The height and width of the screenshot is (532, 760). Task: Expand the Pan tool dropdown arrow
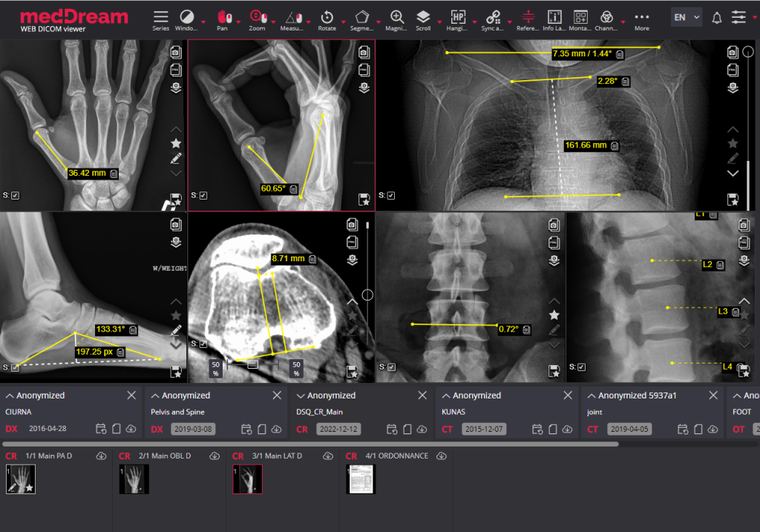238,22
